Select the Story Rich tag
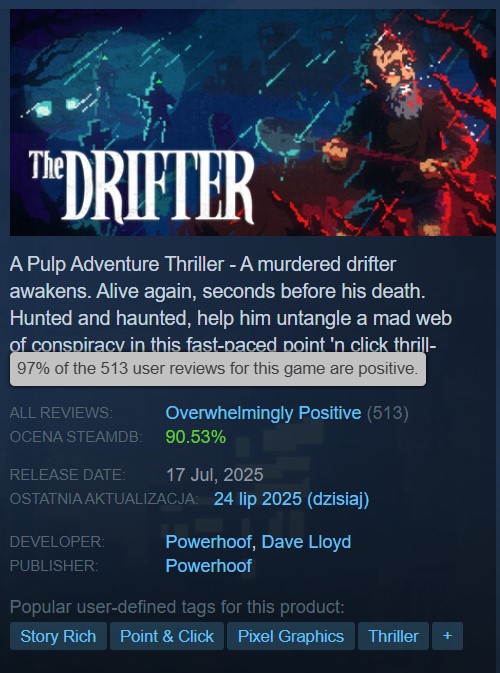The image size is (500, 673). [x=58, y=636]
